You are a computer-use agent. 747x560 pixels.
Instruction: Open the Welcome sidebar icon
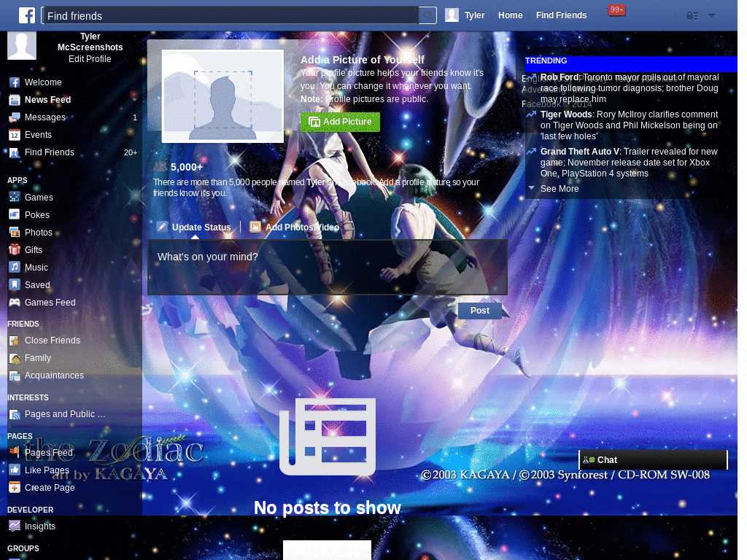[x=15, y=82]
